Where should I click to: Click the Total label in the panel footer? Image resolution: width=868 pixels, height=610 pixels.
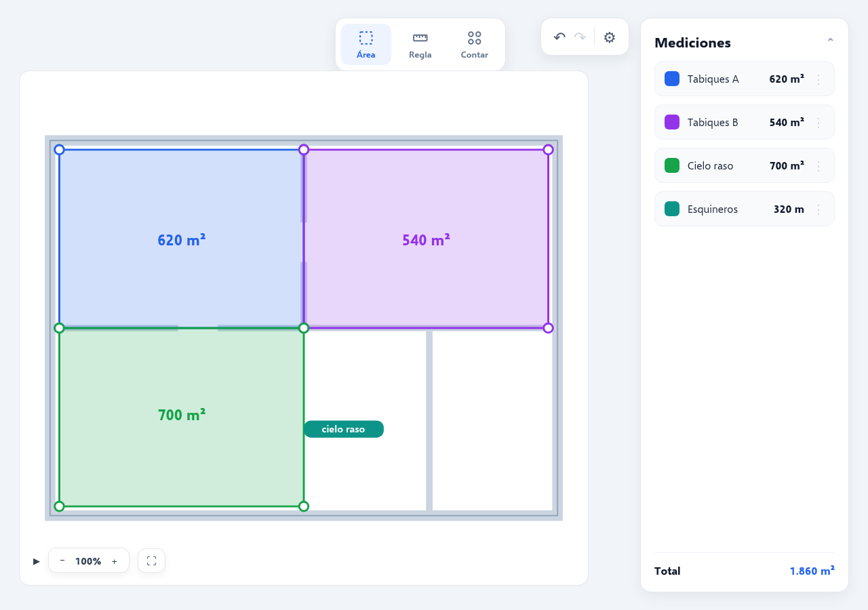[x=667, y=571]
